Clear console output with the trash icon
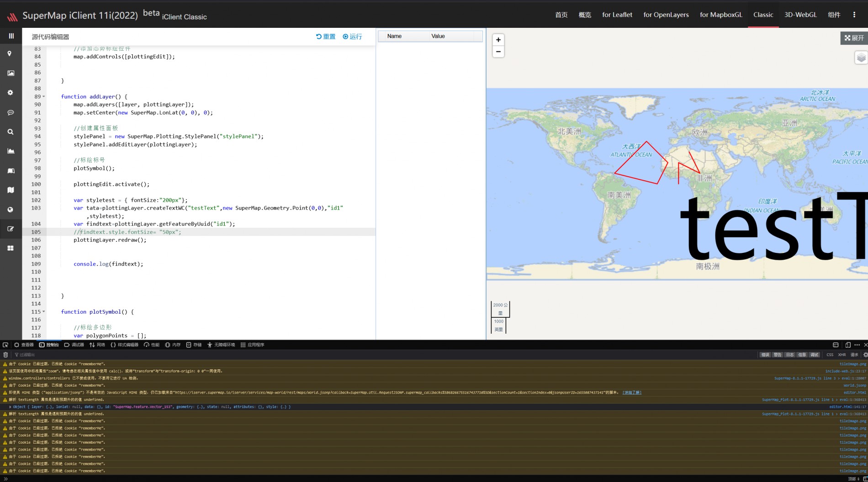The image size is (868, 482). pyautogui.click(x=5, y=355)
